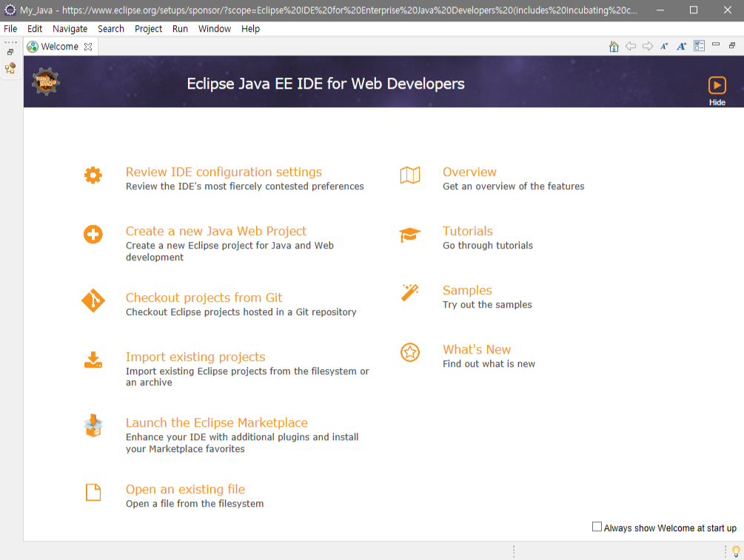
Task: Click the hierarchy icon in left trim
Action: click(10, 68)
